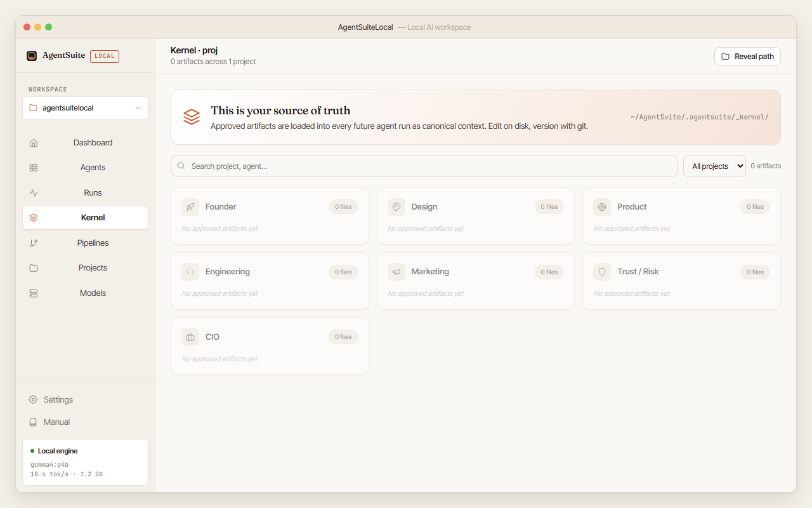Click the Manual book icon
Viewport: 812px width, 508px height.
point(33,422)
